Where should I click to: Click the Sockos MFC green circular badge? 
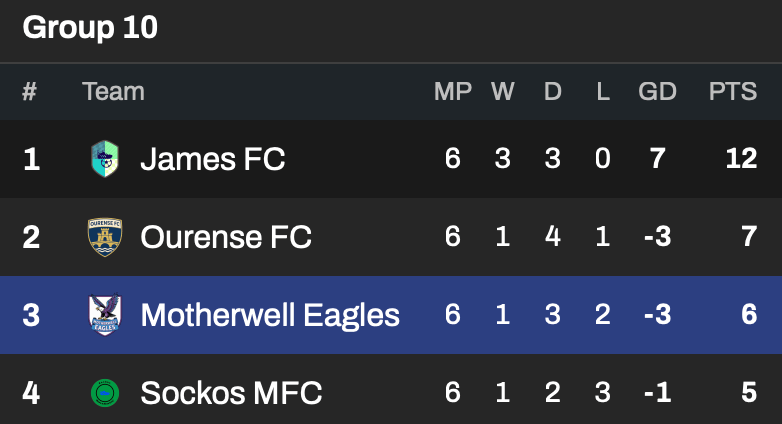(104, 393)
